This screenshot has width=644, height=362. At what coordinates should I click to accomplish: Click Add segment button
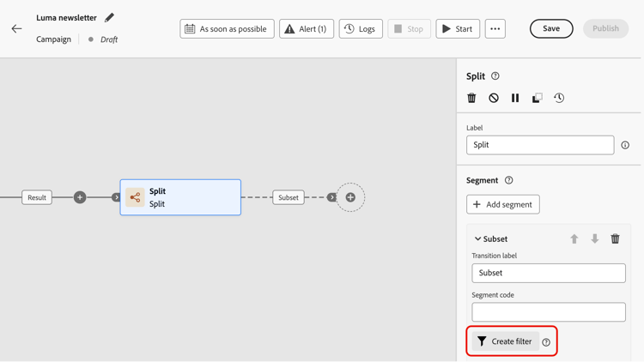point(503,204)
